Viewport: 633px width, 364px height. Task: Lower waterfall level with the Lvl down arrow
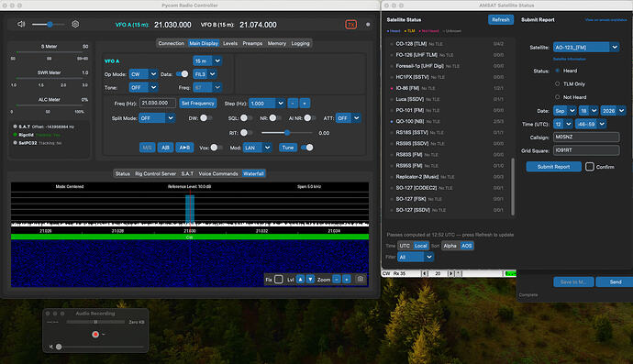pyautogui.click(x=310, y=280)
